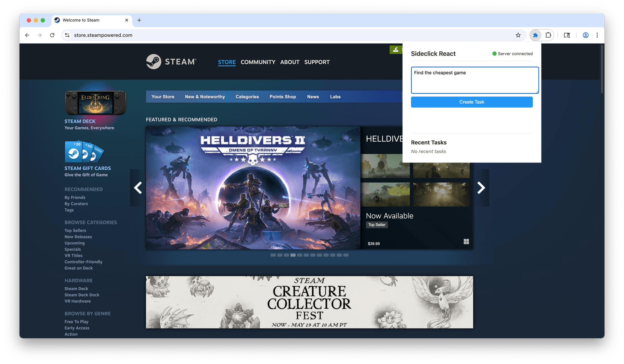This screenshot has height=364, width=624.
Task: Expand the Categories dropdown
Action: [x=247, y=97]
